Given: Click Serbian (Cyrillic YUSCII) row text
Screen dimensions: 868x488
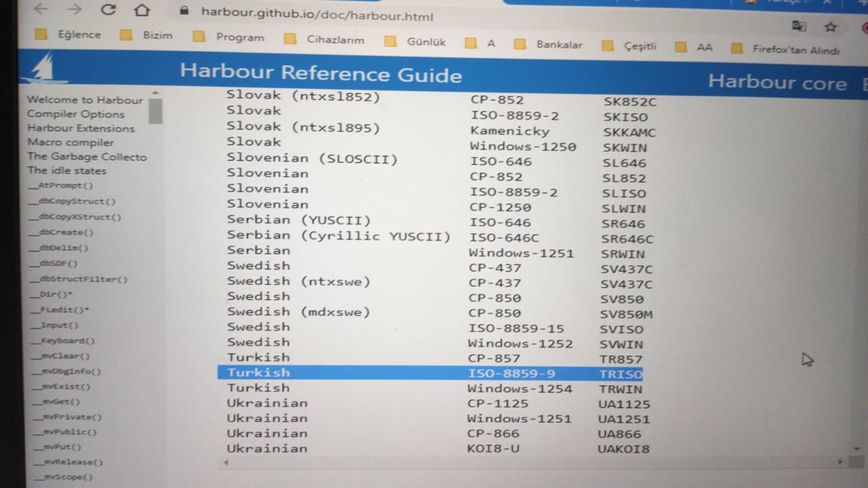Looking at the screenshot, I should [x=339, y=236].
